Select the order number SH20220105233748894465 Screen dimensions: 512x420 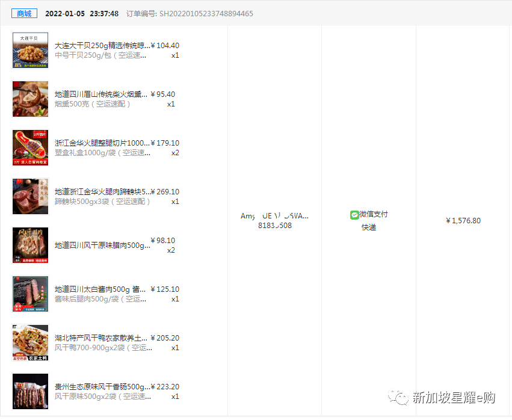pos(206,13)
